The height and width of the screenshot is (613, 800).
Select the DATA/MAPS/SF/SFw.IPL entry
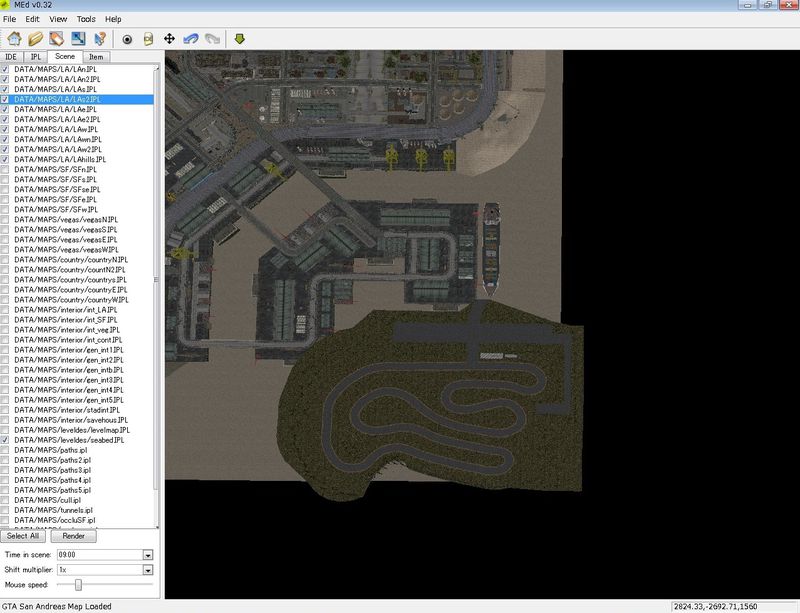point(56,209)
